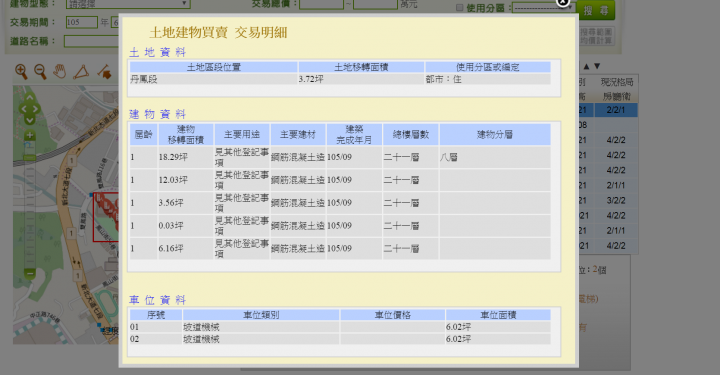Click the 現況格局 column header
The width and height of the screenshot is (720, 375).
pyautogui.click(x=617, y=82)
